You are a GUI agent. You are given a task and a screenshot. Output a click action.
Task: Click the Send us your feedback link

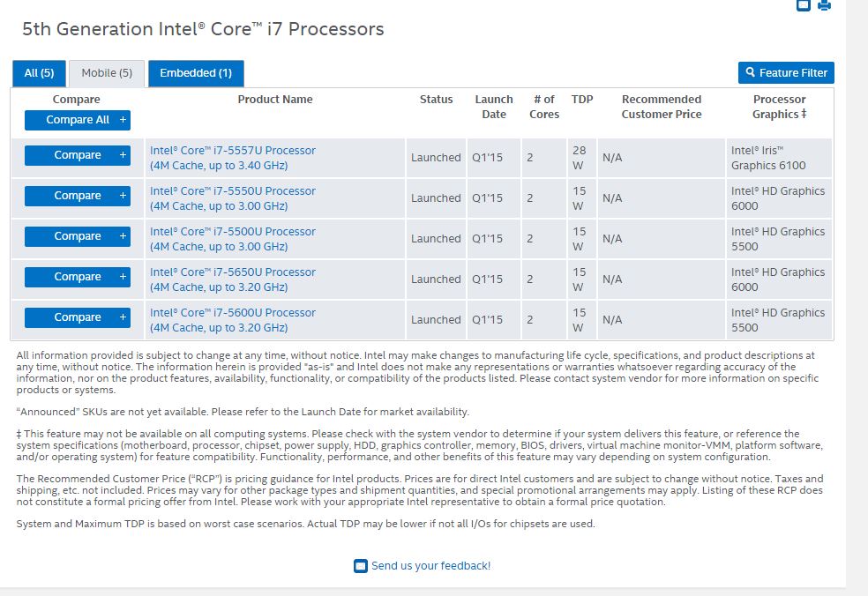click(x=430, y=566)
